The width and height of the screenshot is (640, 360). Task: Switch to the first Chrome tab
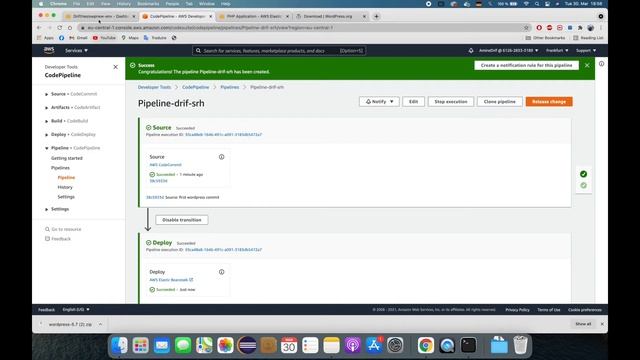point(100,16)
